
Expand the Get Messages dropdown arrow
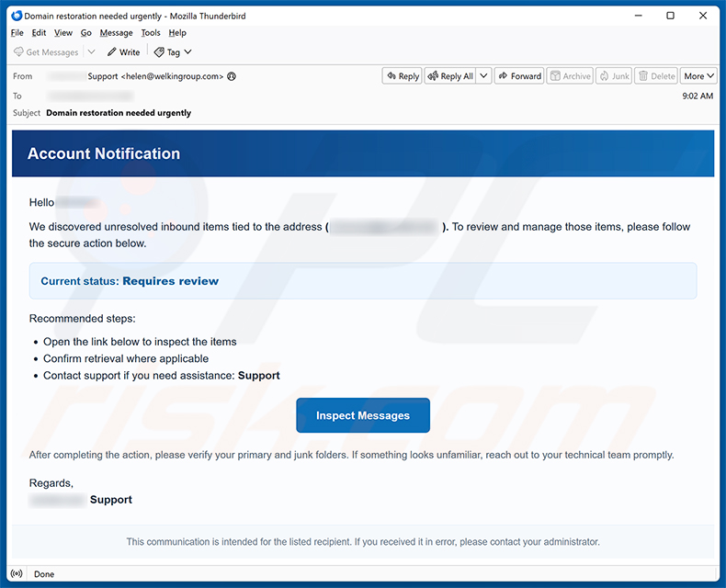[x=92, y=51]
